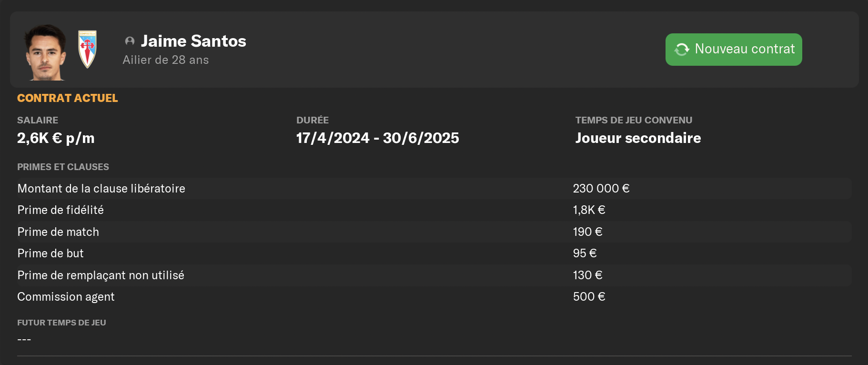The height and width of the screenshot is (365, 868).
Task: Select the Prime de fidélité row
Action: pyautogui.click(x=434, y=210)
